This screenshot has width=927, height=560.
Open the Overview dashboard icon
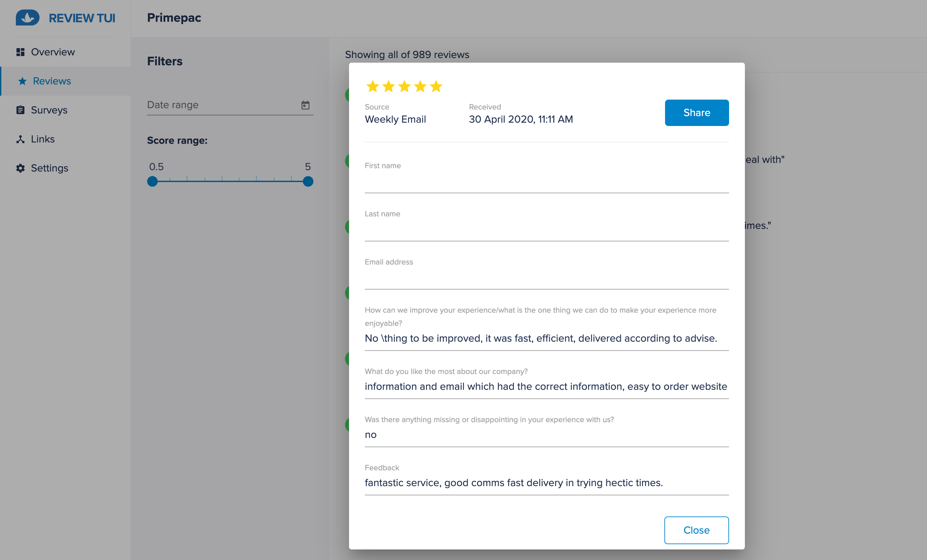tap(20, 52)
